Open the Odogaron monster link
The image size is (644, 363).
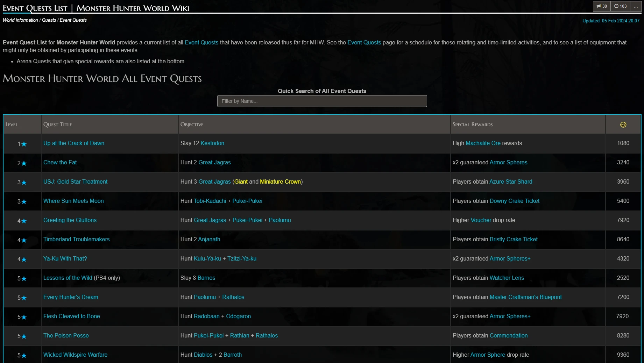238,316
